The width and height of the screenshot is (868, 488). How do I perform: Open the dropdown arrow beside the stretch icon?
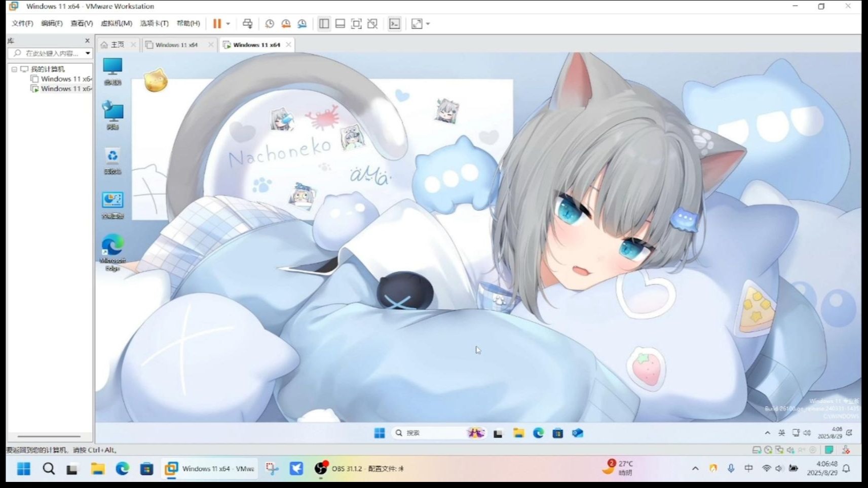pyautogui.click(x=428, y=24)
